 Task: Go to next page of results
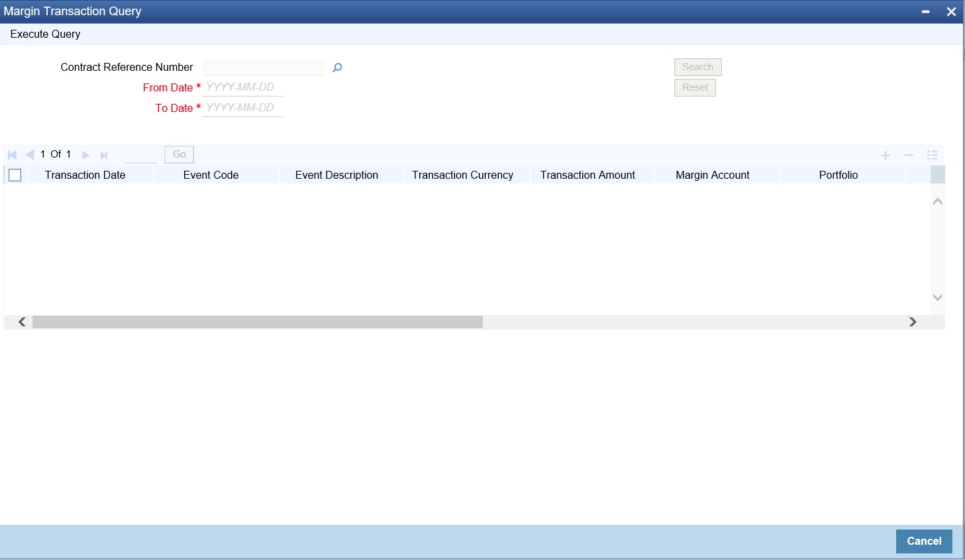click(x=85, y=155)
